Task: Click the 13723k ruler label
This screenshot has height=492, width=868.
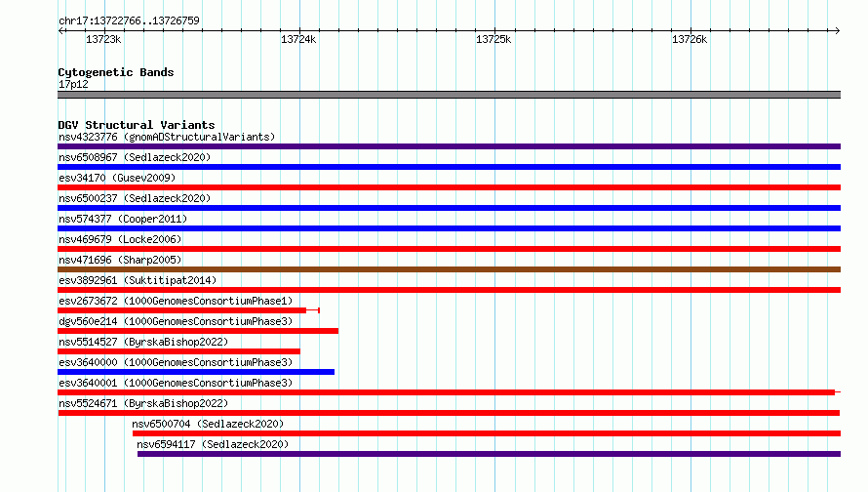Action: (103, 39)
